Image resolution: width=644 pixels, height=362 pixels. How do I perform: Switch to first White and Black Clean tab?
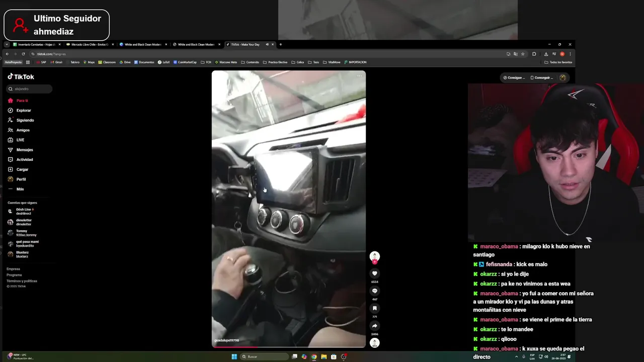143,44
